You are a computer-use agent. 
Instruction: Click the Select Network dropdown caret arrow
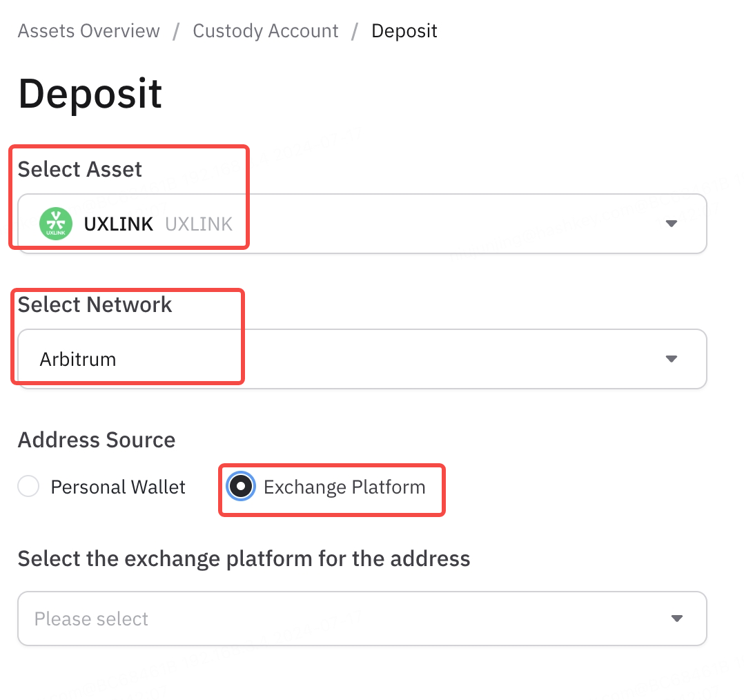point(671,359)
